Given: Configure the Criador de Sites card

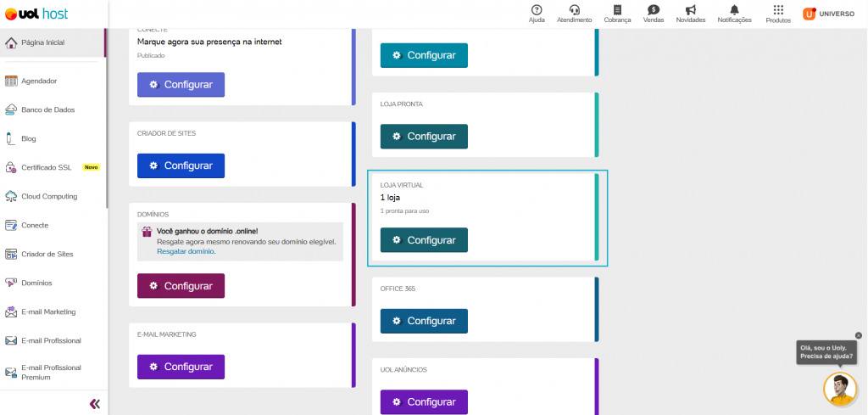Looking at the screenshot, I should coord(181,165).
